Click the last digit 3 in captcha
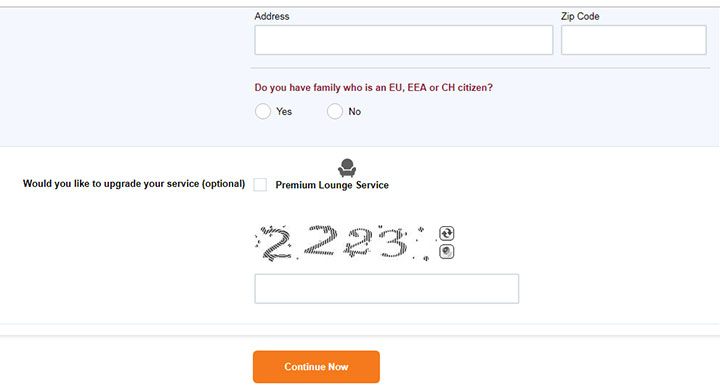The height and width of the screenshot is (392, 720). tap(393, 242)
